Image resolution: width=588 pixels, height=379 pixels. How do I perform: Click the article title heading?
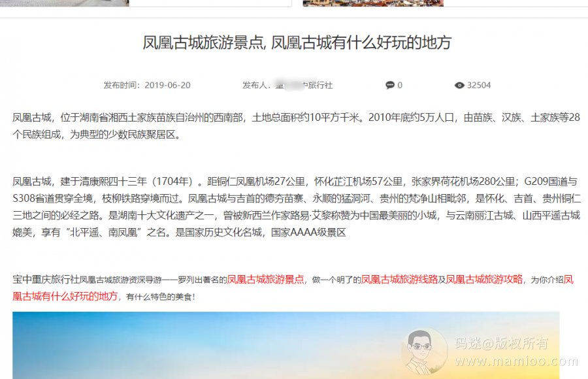pos(297,42)
